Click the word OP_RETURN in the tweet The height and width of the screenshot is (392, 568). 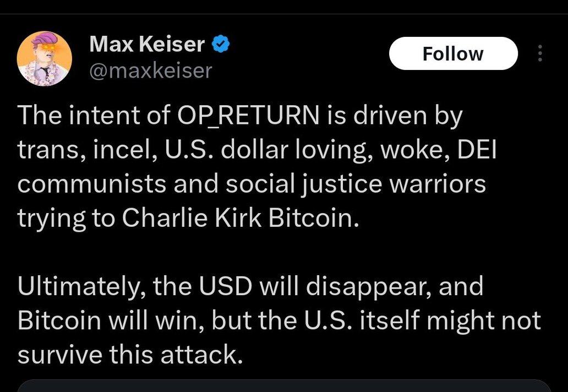(x=249, y=115)
